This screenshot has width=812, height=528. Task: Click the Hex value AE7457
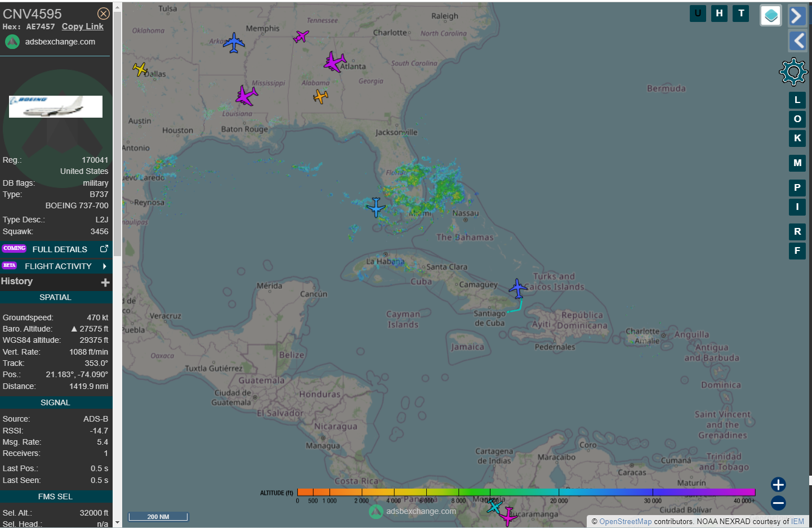(x=41, y=26)
